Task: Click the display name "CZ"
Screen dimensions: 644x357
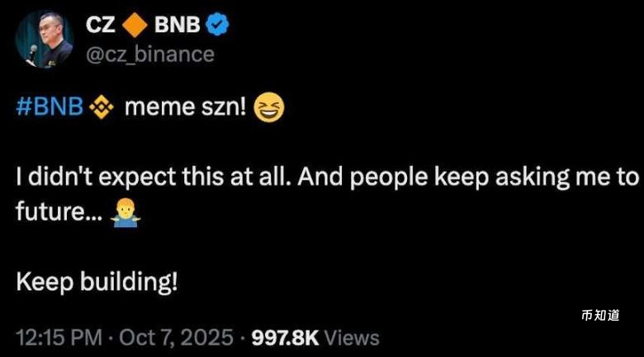Action: [101, 26]
